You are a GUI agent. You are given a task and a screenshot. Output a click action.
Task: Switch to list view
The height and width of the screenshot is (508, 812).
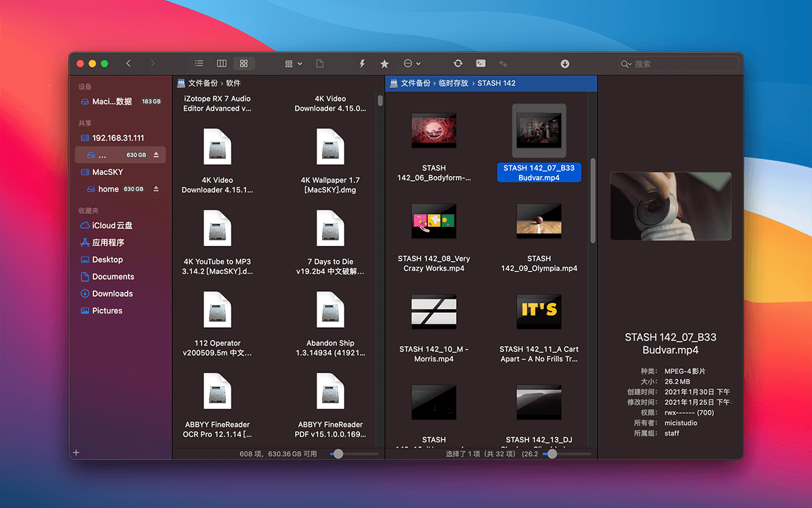pyautogui.click(x=199, y=64)
